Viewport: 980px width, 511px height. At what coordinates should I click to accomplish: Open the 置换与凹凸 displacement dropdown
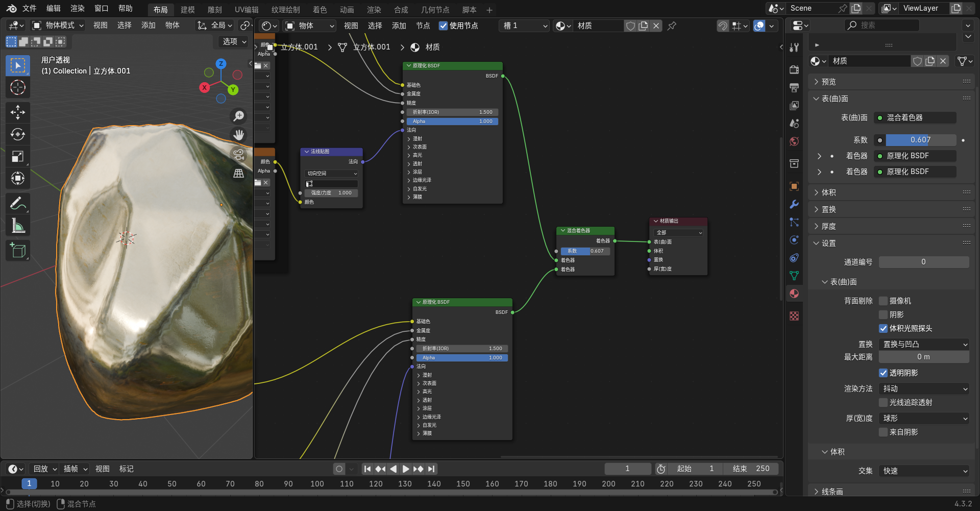point(924,344)
